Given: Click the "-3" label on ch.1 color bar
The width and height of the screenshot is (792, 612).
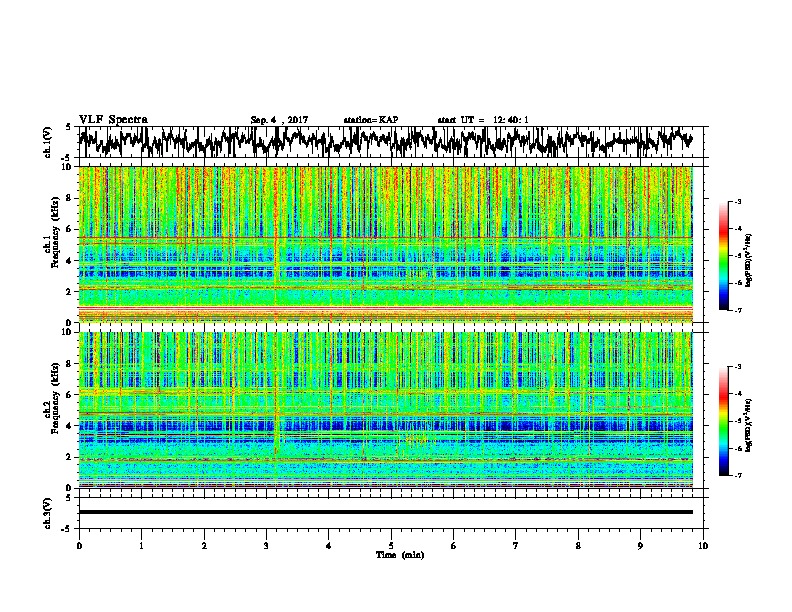Looking at the screenshot, I should click(737, 201).
